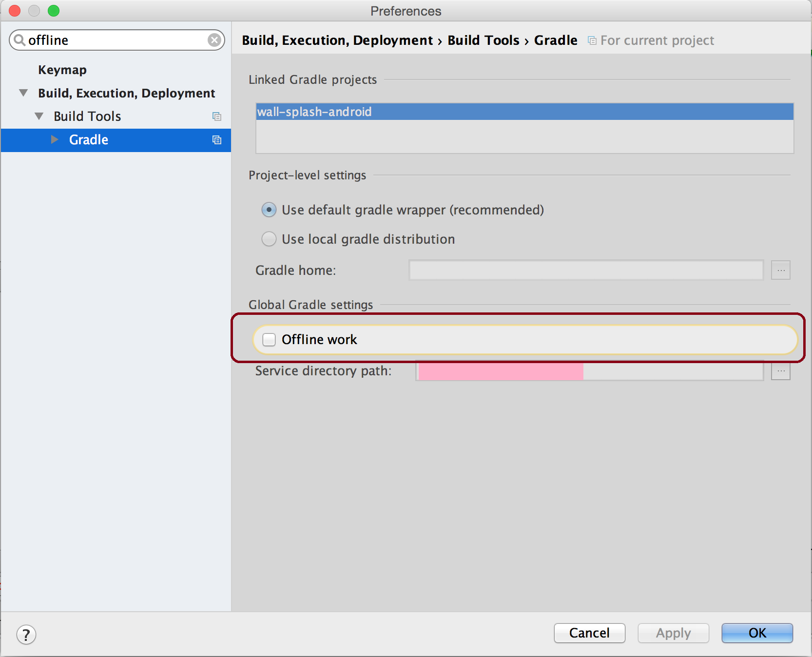Click into the settings search field
812x657 pixels.
tap(117, 40)
